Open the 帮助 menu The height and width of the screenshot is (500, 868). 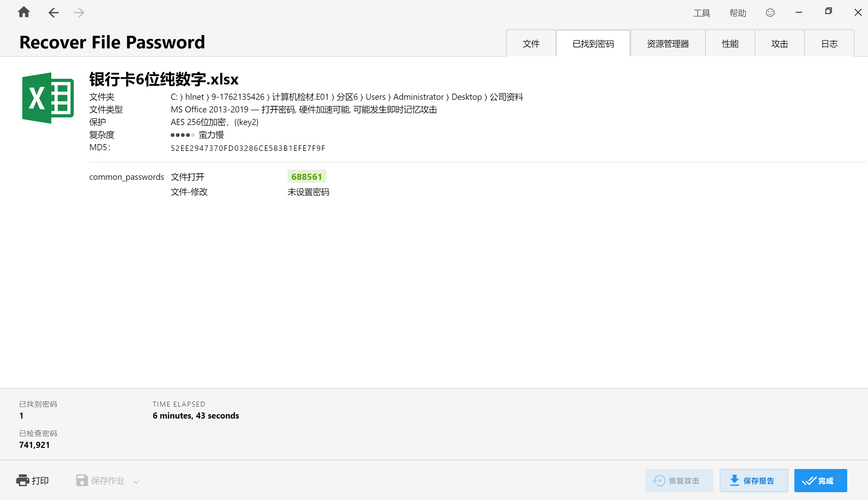(x=737, y=13)
